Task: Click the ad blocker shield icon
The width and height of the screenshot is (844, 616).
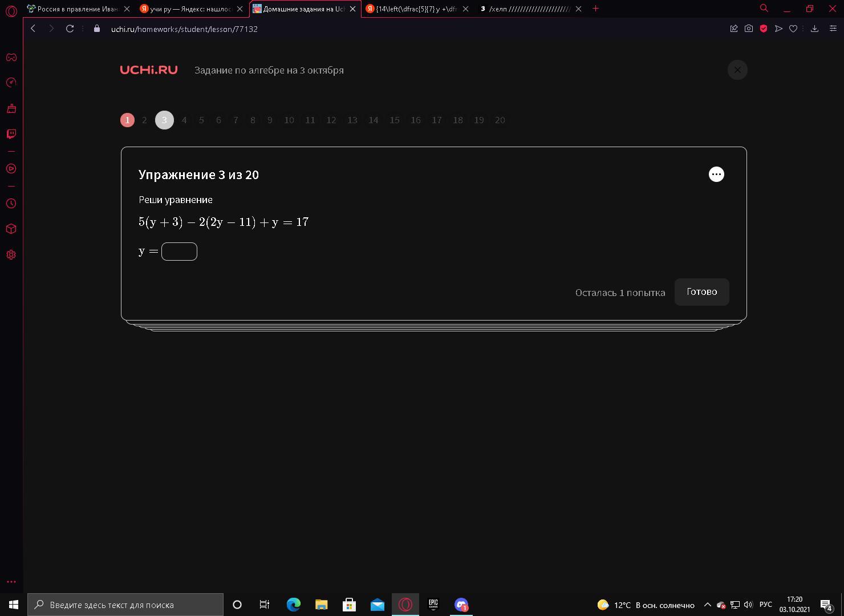Action: click(x=764, y=29)
